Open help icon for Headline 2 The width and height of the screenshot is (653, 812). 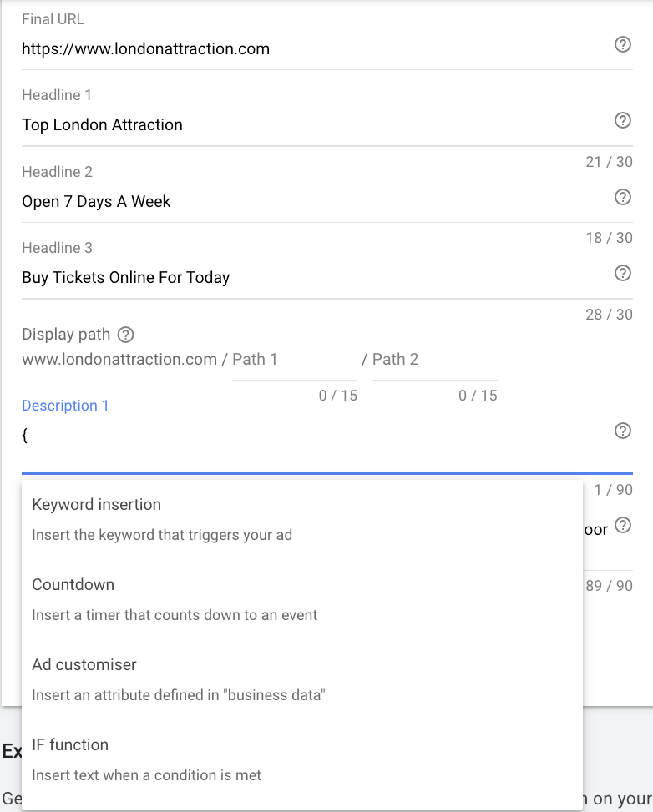[x=622, y=197]
